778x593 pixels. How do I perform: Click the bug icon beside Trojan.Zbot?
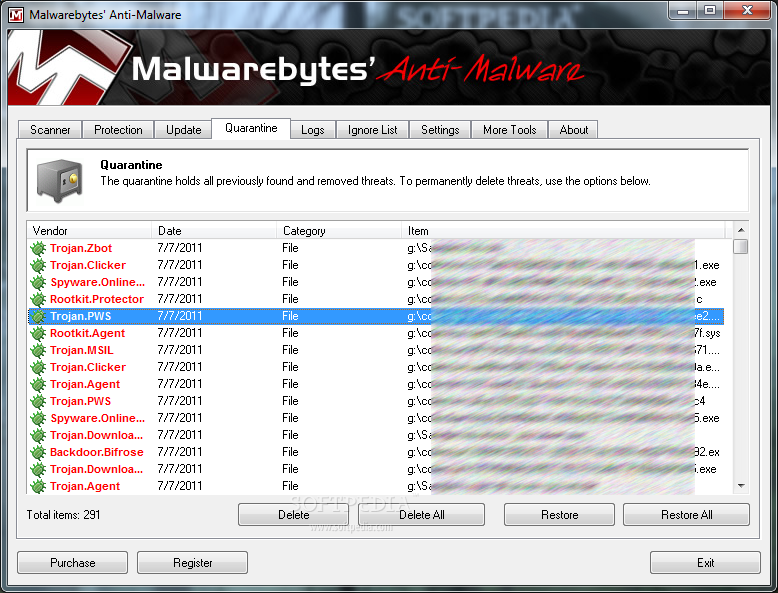[38, 248]
